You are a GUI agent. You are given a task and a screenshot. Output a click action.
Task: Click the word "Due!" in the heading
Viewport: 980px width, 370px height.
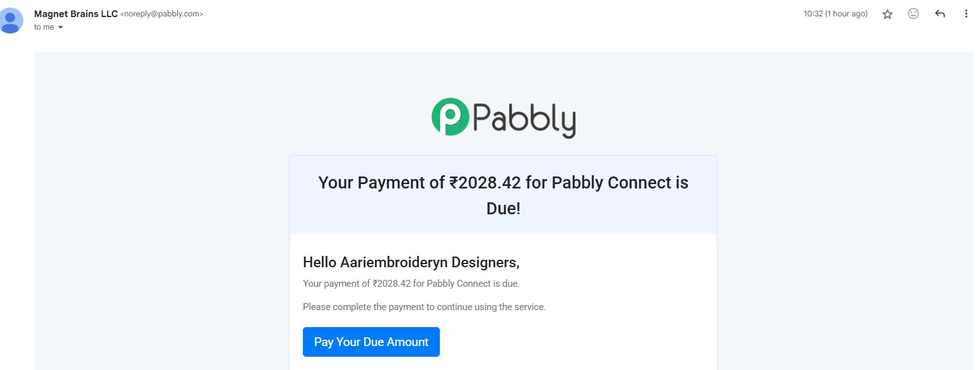[x=503, y=209]
